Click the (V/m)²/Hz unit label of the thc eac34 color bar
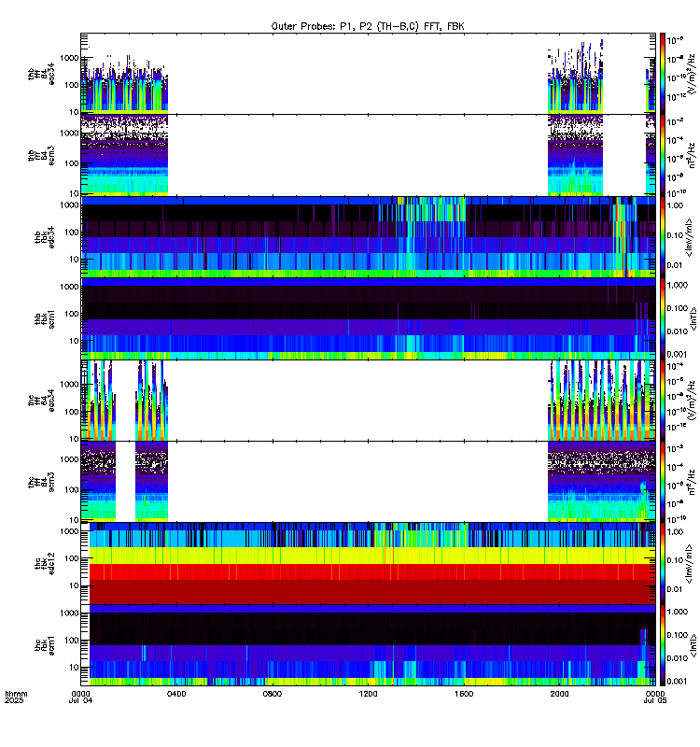700x747 pixels. click(x=692, y=401)
